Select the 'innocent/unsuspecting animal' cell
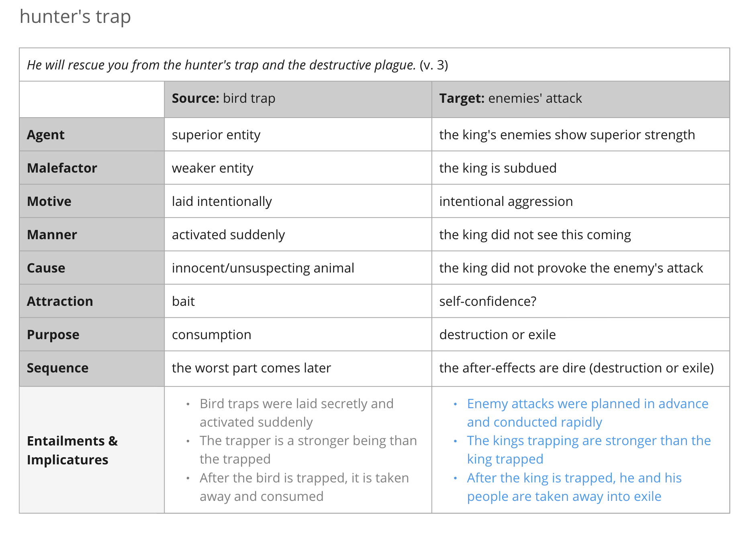Screen dimensions: 756x537 point(263,268)
